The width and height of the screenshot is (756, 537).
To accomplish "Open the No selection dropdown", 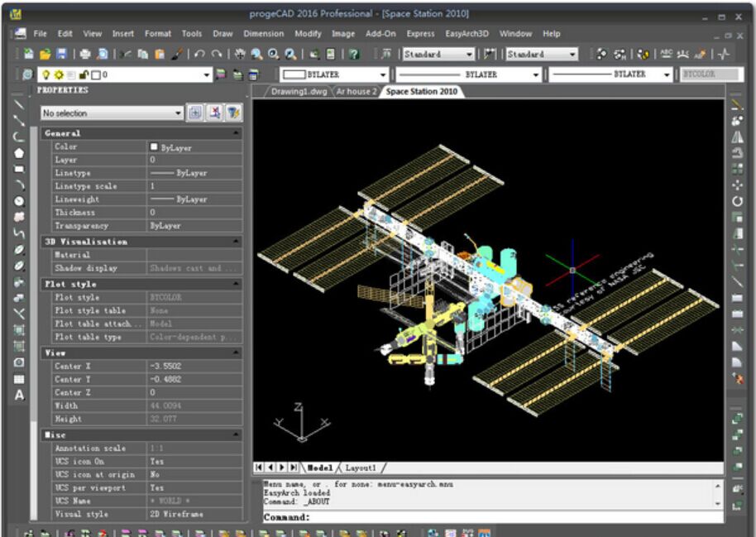I will tap(112, 113).
